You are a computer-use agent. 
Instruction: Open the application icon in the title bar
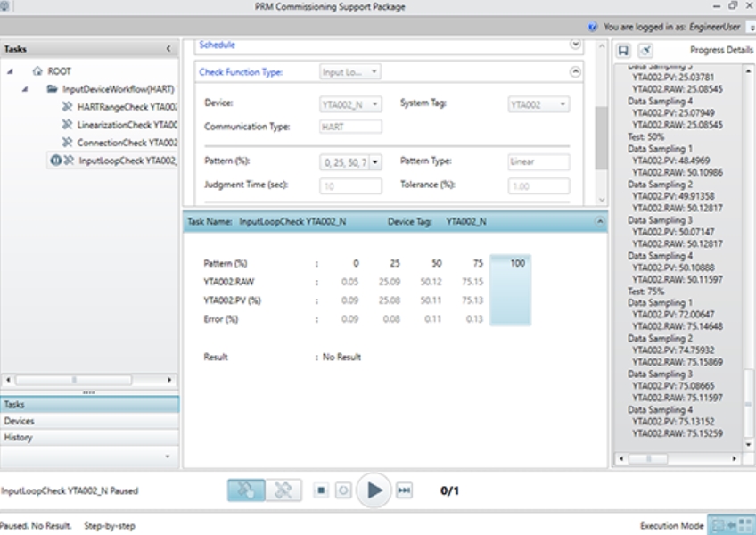[x=3, y=6]
